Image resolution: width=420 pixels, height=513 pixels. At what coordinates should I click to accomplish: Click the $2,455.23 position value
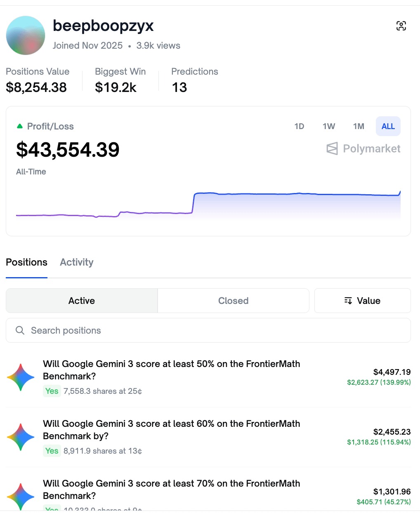pyautogui.click(x=392, y=432)
